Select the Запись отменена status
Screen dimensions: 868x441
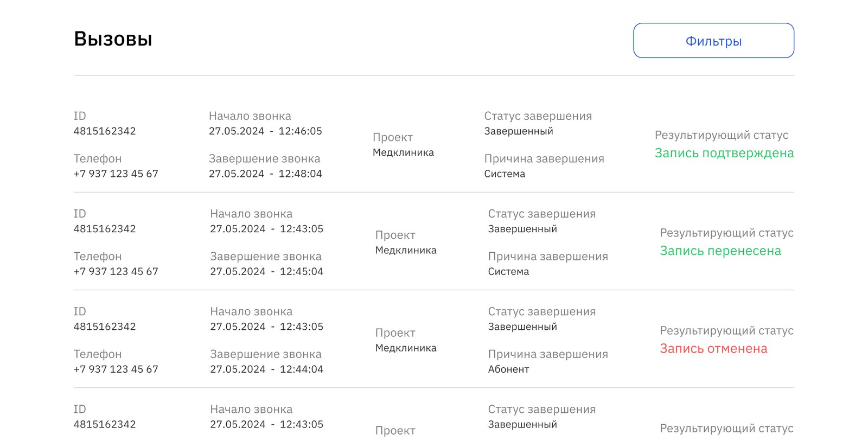713,348
